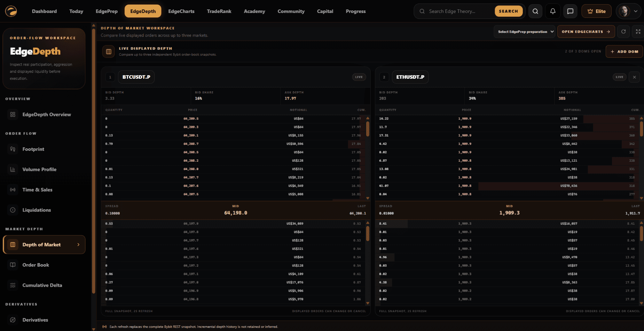Click the BTCUSDT.P bids scroll-down arrow
644x331 pixels.
coord(368,303)
